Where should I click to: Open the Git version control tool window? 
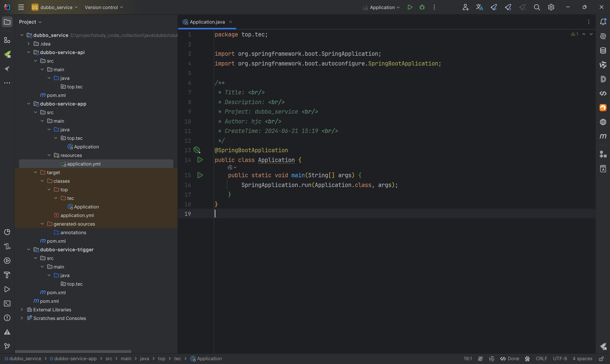pos(7,346)
